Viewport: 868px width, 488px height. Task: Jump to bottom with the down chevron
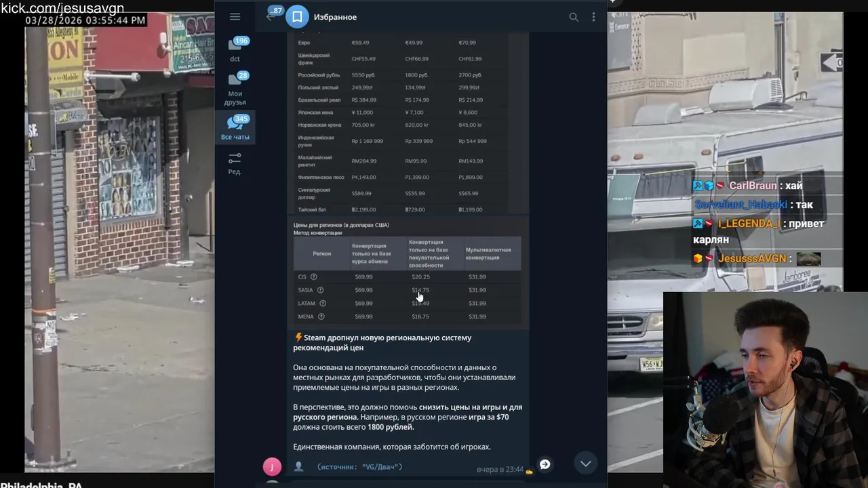(x=585, y=464)
